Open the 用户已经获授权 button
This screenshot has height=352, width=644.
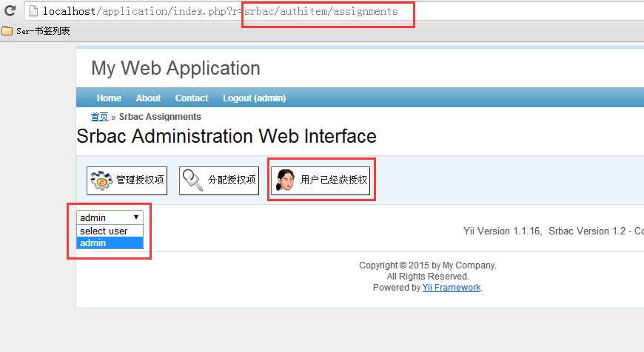321,180
